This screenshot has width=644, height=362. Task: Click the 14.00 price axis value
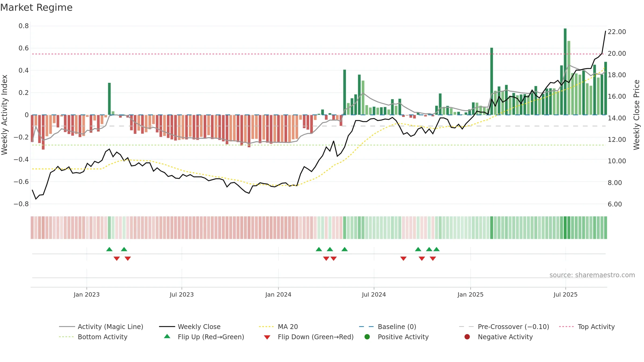click(617, 118)
